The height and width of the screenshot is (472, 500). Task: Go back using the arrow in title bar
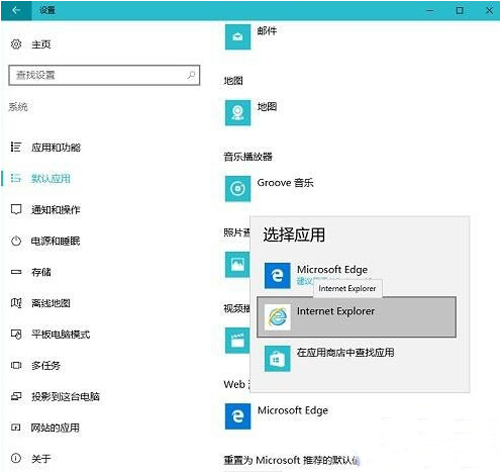click(16, 10)
